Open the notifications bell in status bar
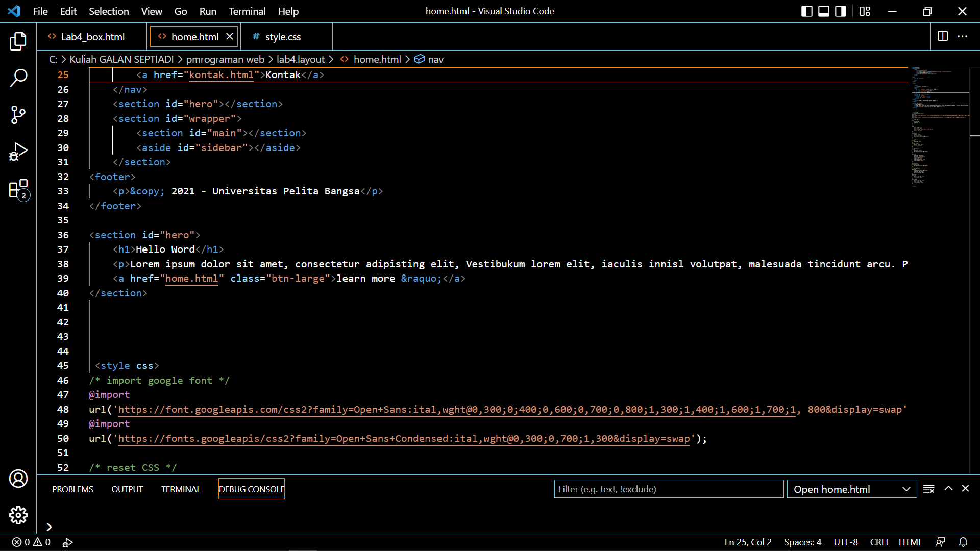Screen dimensions: 980x551 pyautogui.click(x=963, y=542)
